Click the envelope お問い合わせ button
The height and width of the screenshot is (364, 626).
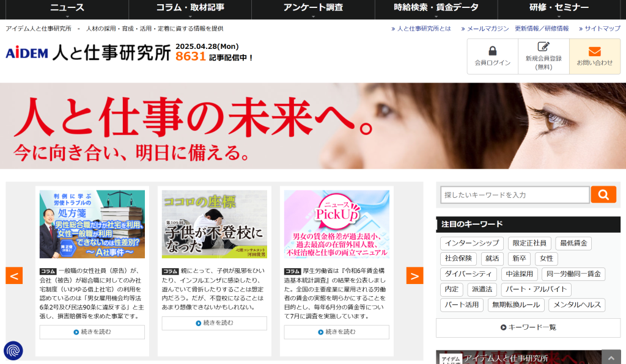click(x=594, y=56)
